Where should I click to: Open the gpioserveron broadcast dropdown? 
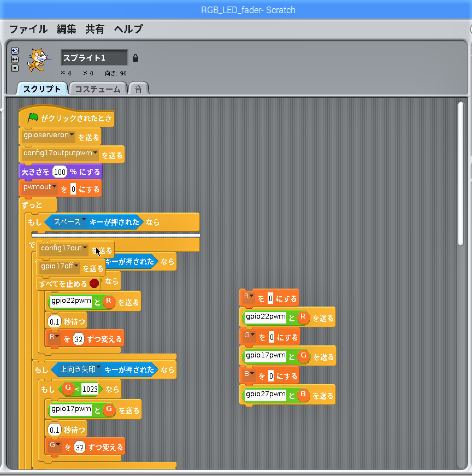click(72, 135)
